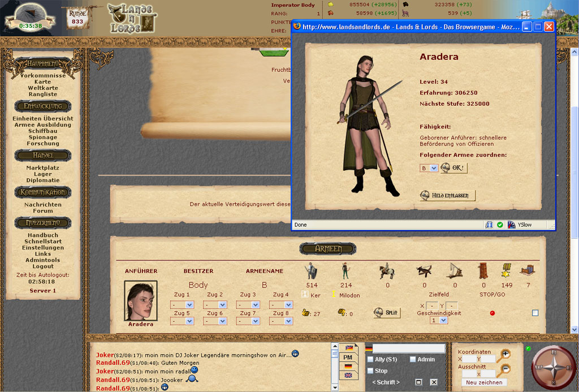Click the siege tower unit icon
The height and width of the screenshot is (392, 579).
coord(483,271)
